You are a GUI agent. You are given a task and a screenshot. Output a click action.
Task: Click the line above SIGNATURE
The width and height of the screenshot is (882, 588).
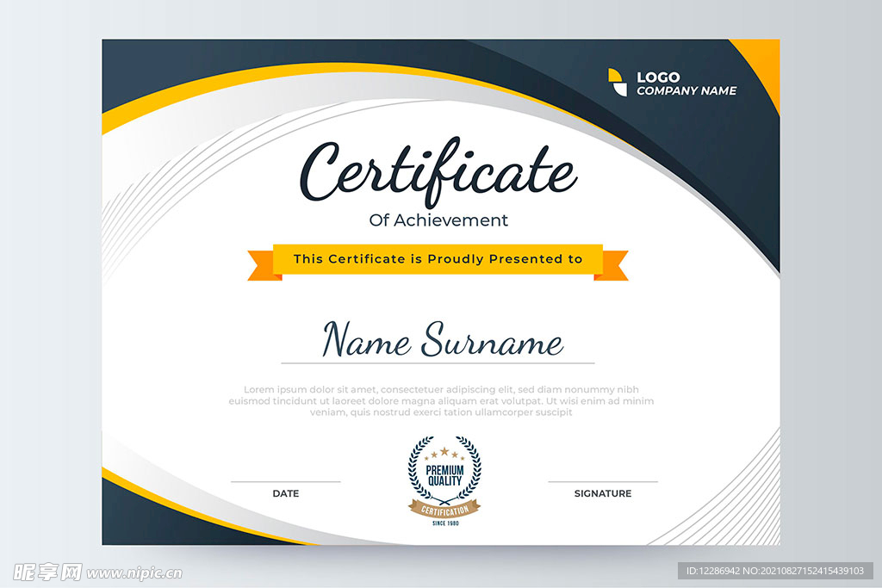tap(602, 482)
